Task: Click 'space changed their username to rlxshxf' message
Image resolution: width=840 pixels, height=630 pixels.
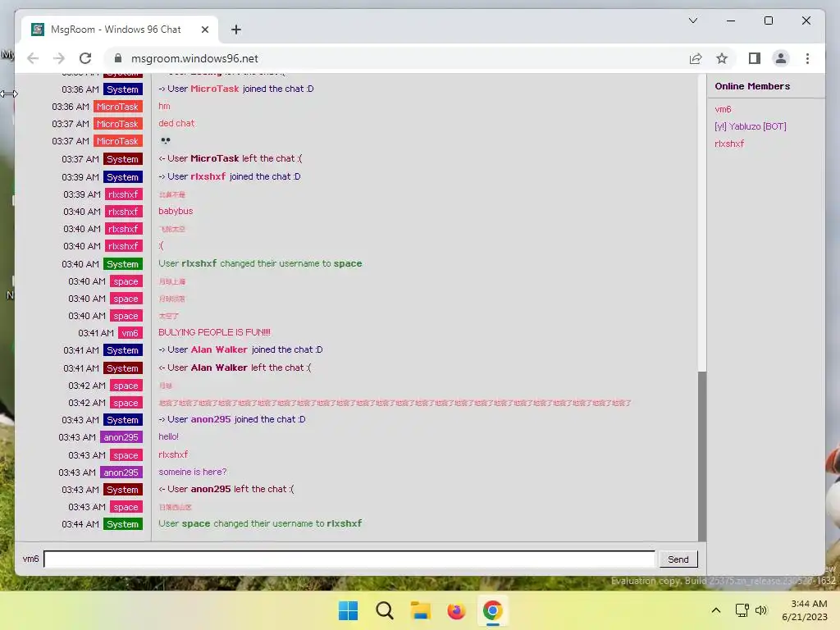Action: [260, 523]
